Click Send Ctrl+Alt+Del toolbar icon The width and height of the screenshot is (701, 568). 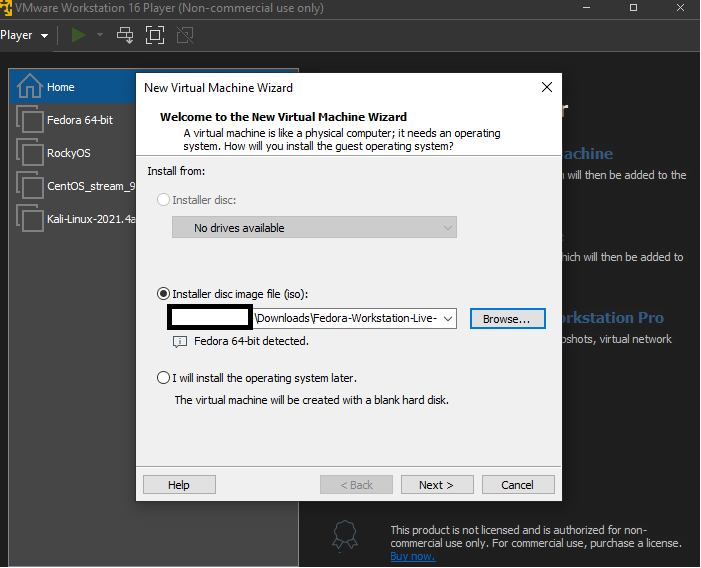pos(126,35)
